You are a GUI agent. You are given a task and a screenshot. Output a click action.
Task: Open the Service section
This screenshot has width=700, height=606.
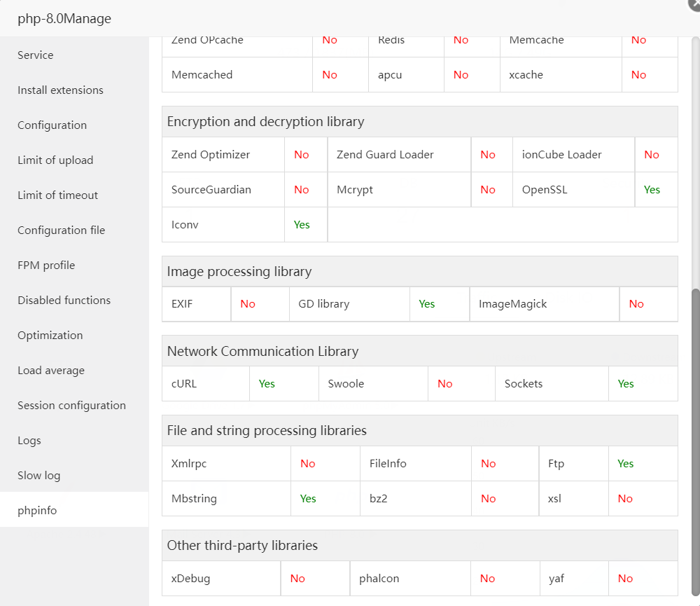(36, 55)
